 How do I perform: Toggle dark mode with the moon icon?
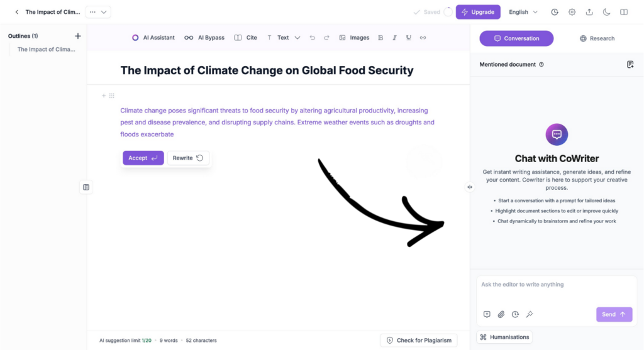(x=607, y=12)
